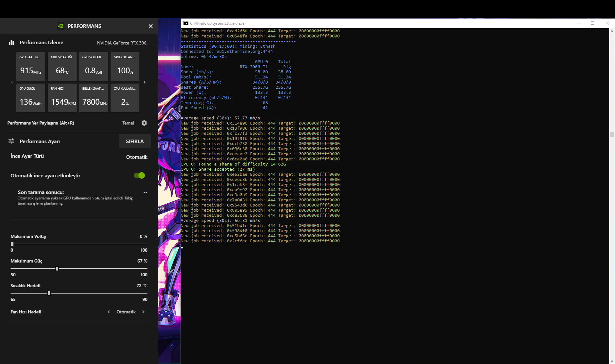Click the 'Efficiency (mh/s/W):' row in cmd
This screenshot has width=615, height=364.
[236, 98]
